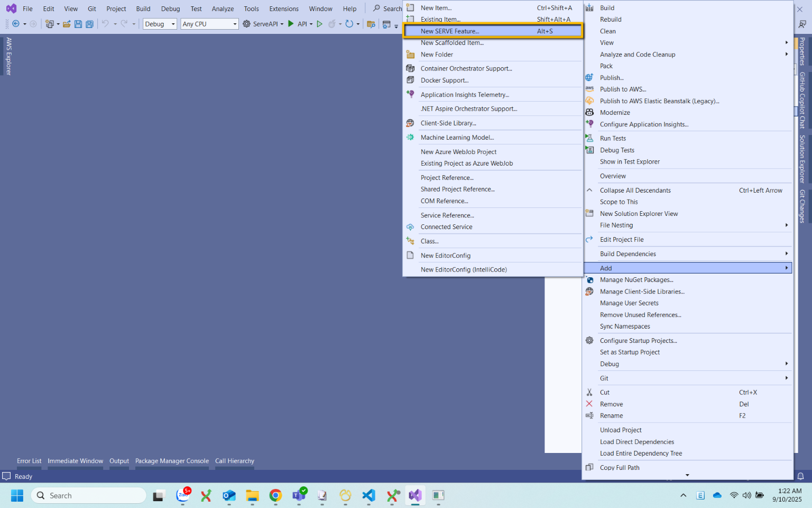Viewport: 812px width, 508px height.
Task: Click the Open File folder icon
Action: (67, 24)
